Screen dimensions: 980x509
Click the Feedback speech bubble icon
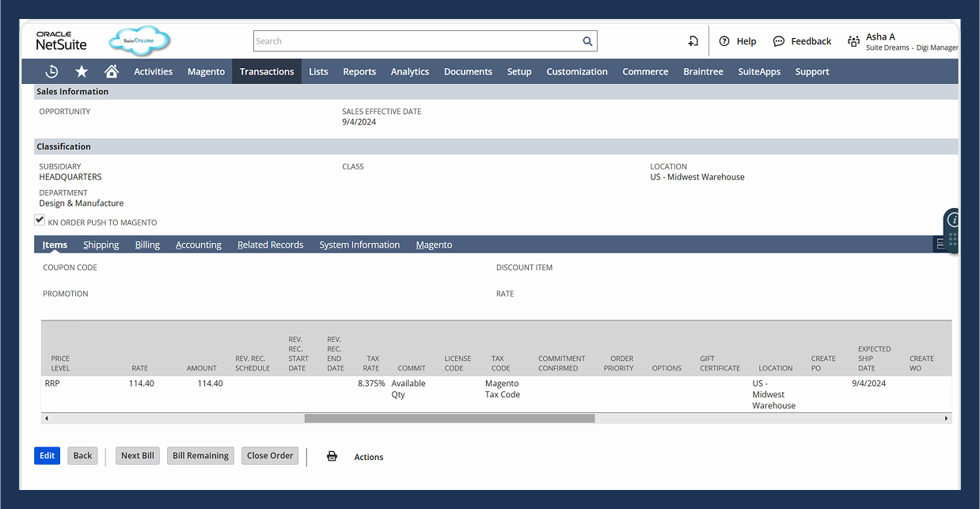pyautogui.click(x=779, y=41)
